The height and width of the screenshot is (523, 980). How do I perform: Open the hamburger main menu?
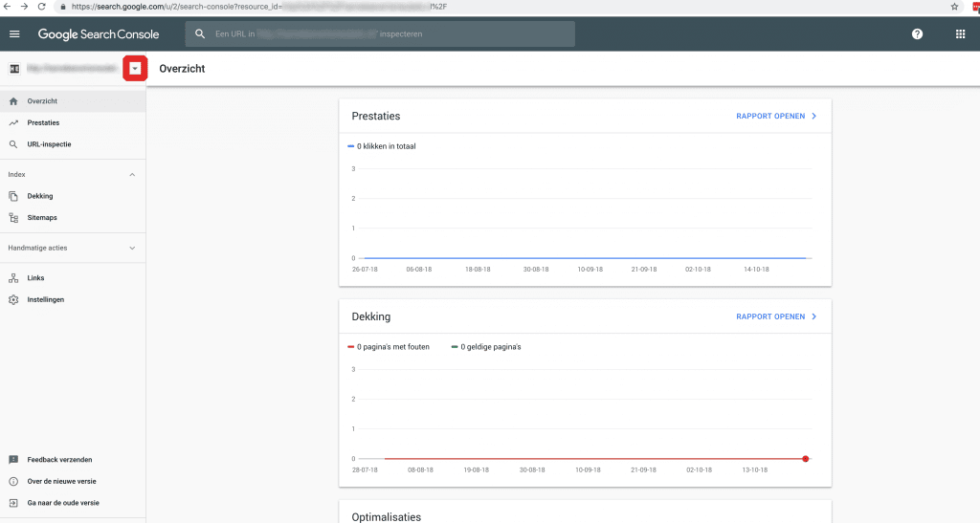(14, 34)
